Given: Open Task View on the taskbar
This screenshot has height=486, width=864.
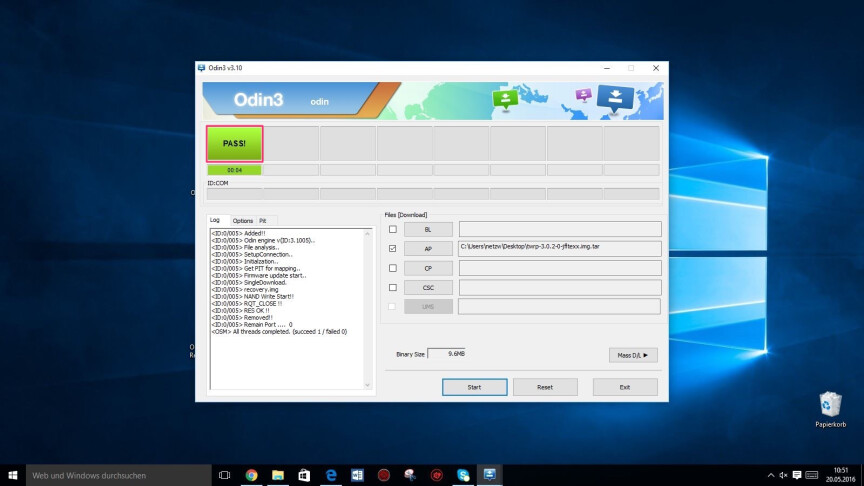Looking at the screenshot, I should tap(224, 475).
